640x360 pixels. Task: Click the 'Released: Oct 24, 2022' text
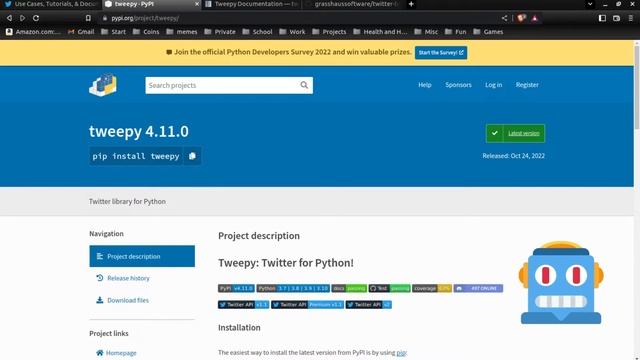click(x=513, y=156)
